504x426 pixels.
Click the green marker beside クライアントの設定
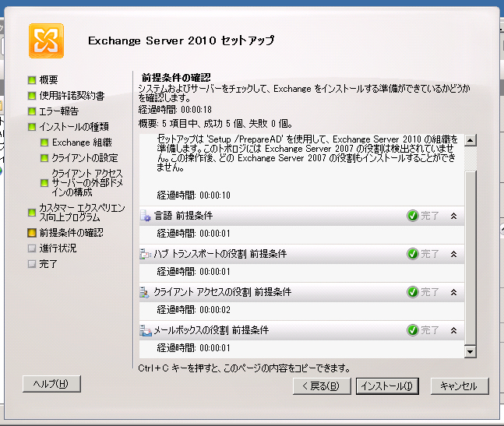pyautogui.click(x=44, y=158)
